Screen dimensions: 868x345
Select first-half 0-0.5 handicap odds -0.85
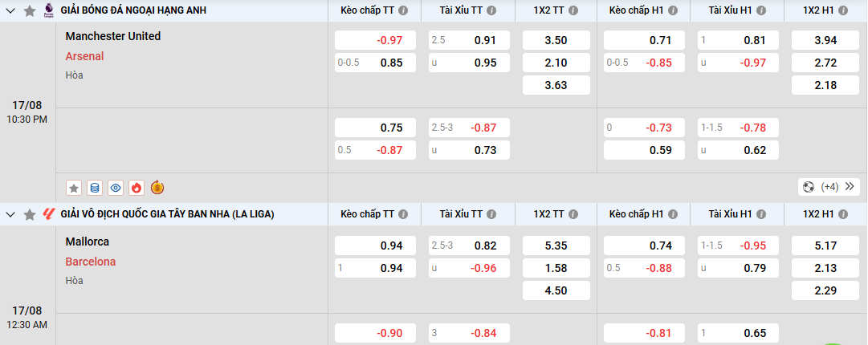(x=644, y=63)
